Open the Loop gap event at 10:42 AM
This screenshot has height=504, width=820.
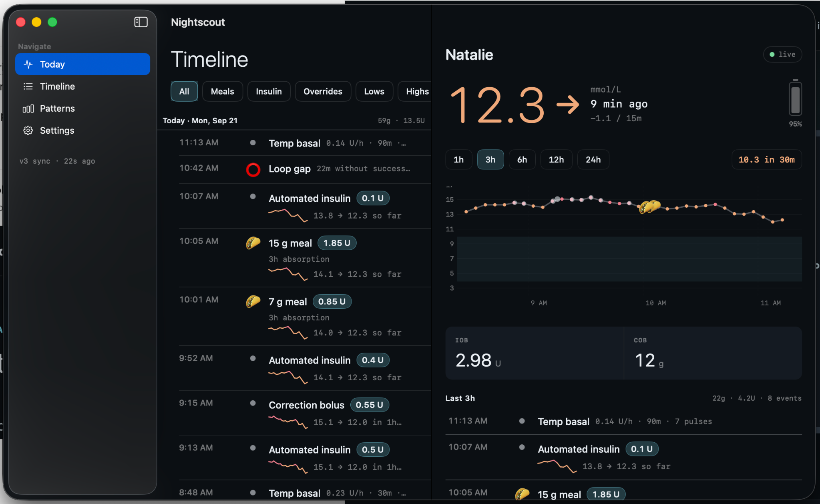pyautogui.click(x=304, y=169)
